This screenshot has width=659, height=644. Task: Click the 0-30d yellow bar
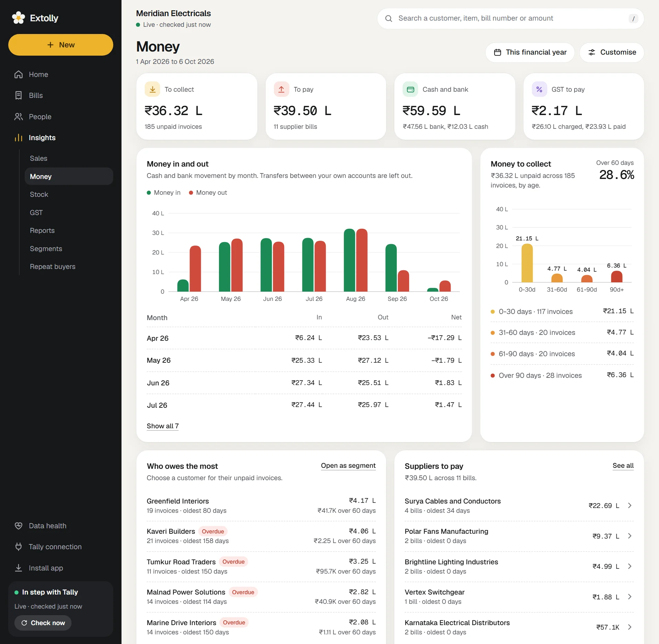527,263
